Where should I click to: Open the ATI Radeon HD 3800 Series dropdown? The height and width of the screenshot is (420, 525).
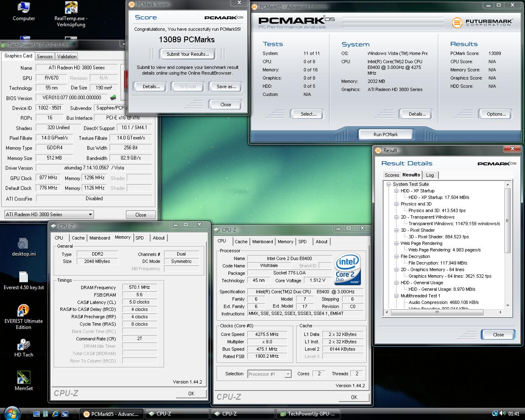point(49,214)
